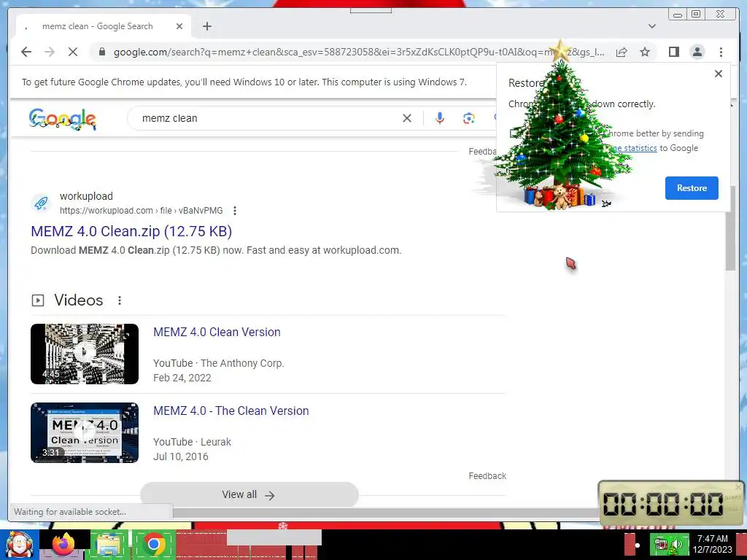The height and width of the screenshot is (560, 747).
Task: Play The Anthony Corp. video thumbnail
Action: 85,354
